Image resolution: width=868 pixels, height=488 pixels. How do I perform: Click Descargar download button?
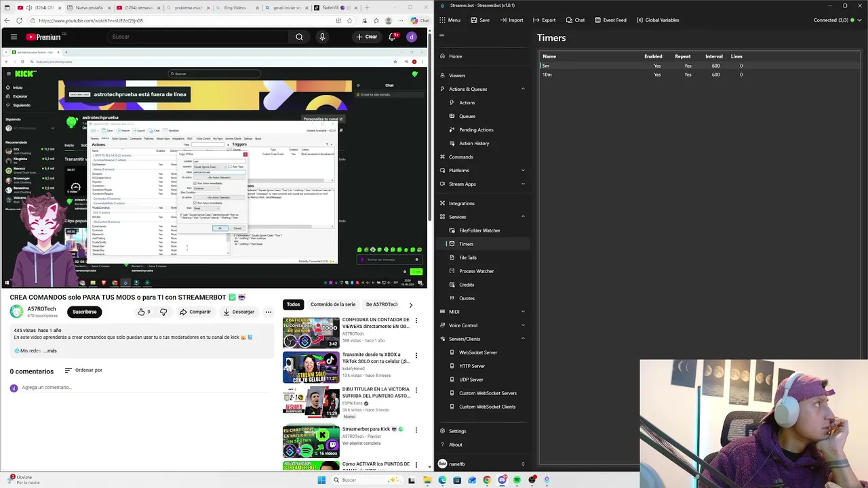[239, 312]
